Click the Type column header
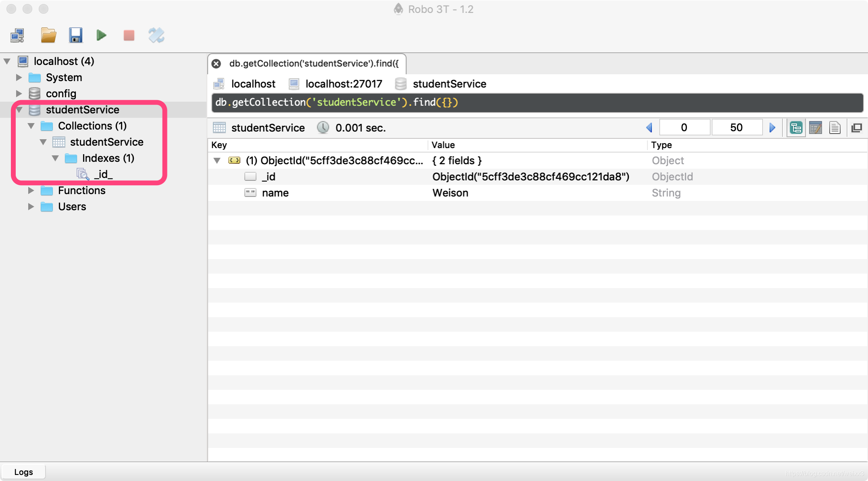 (757, 145)
